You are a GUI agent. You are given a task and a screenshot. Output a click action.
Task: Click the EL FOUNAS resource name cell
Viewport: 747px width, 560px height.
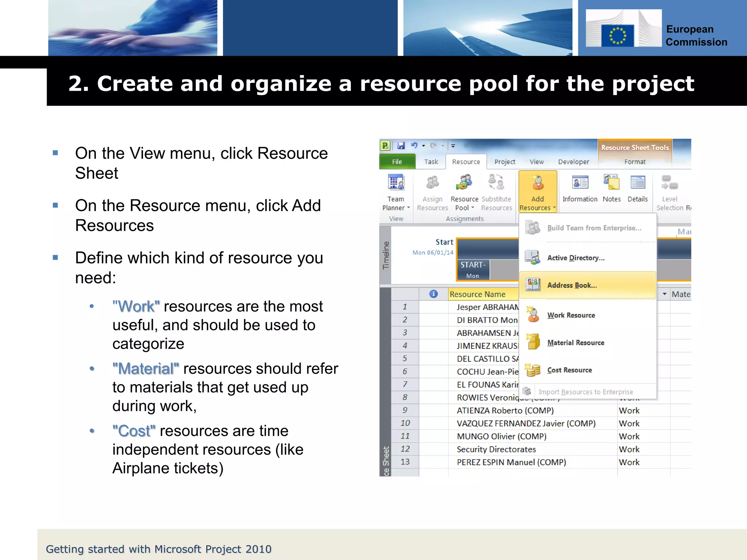tap(484, 385)
